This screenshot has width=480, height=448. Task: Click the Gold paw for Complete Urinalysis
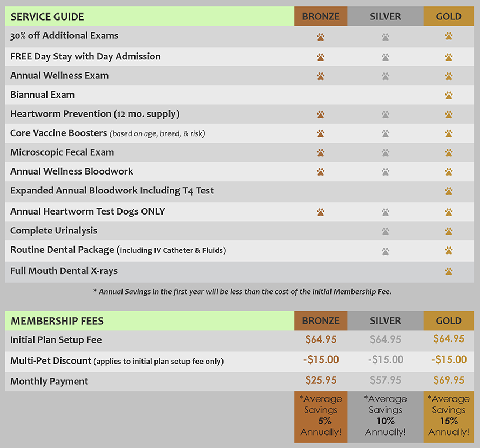[x=449, y=231]
